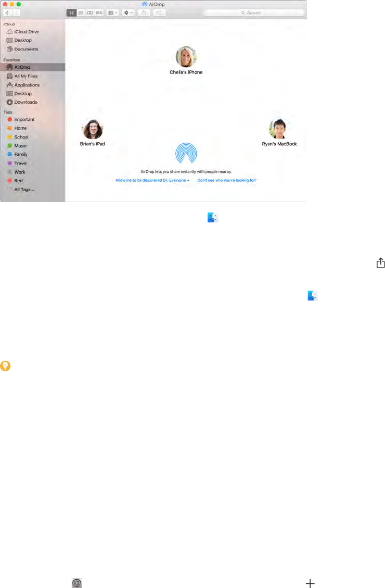The width and height of the screenshot is (385, 588).
Task: Show All Tags in sidebar
Action: coord(21,190)
